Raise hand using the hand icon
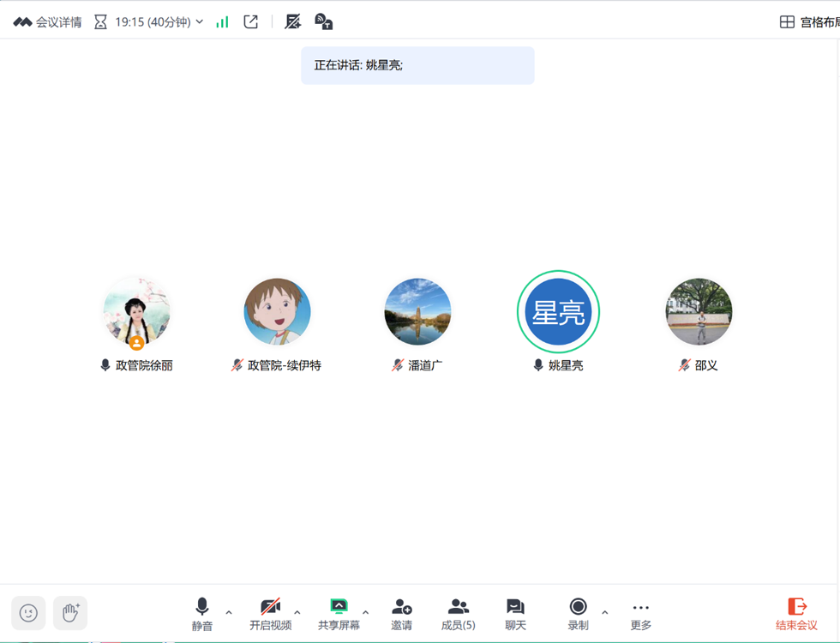Viewport: 840px width, 643px height. click(70, 613)
